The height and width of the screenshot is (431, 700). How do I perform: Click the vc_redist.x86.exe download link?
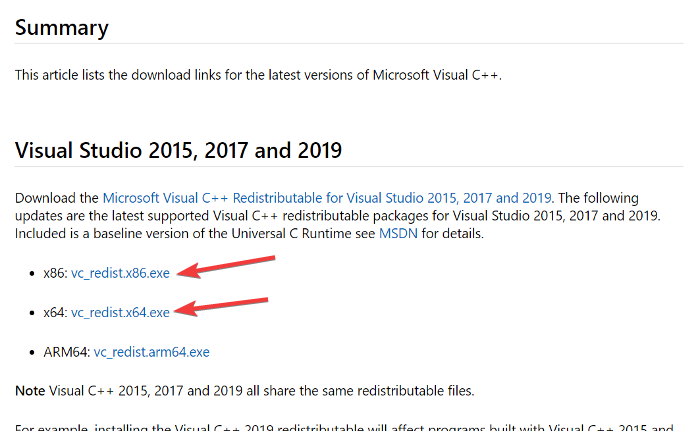(x=120, y=273)
